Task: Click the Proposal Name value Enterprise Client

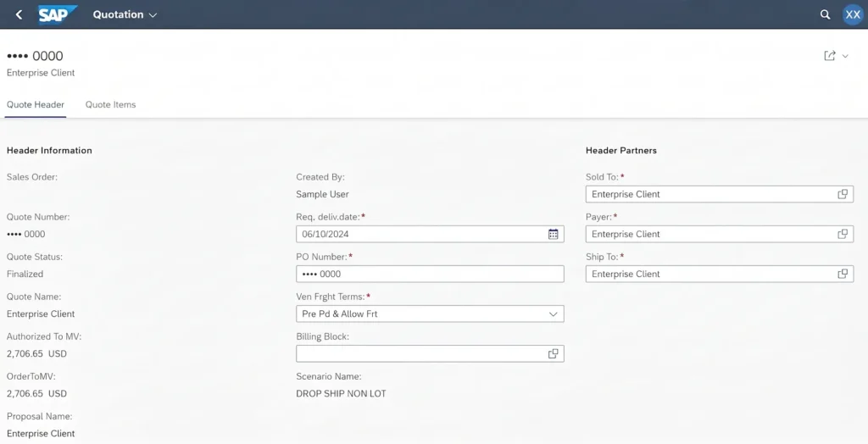Action: pyautogui.click(x=41, y=434)
